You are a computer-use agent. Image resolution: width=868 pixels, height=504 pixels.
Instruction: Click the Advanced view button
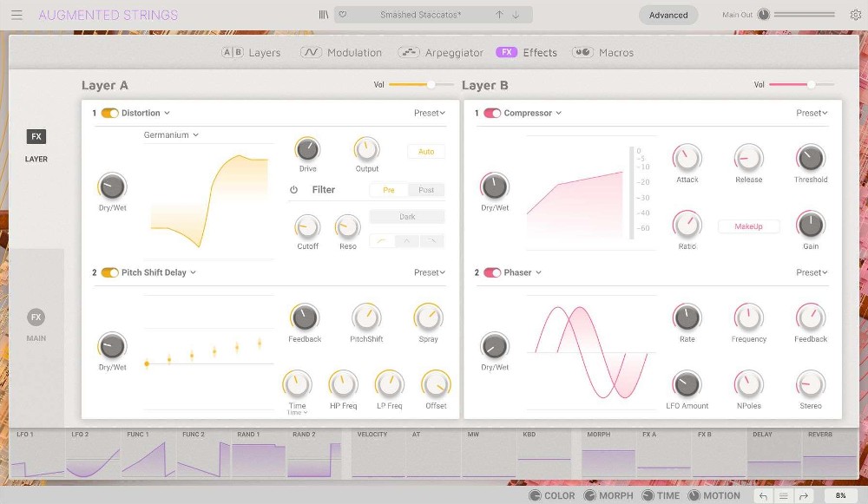coord(668,15)
